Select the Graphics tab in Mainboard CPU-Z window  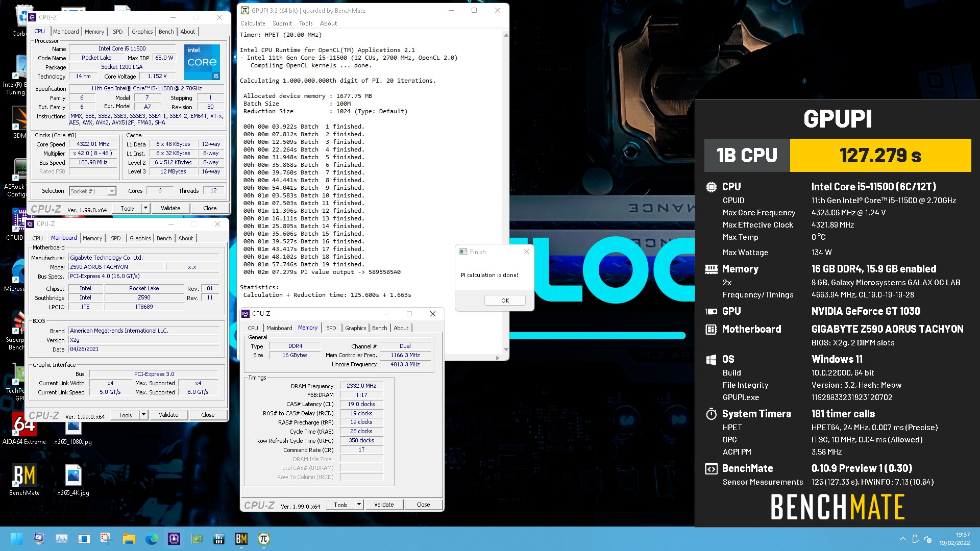point(140,238)
